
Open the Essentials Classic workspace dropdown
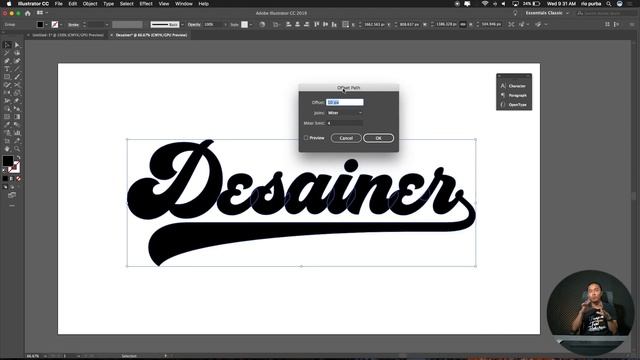(x=547, y=13)
